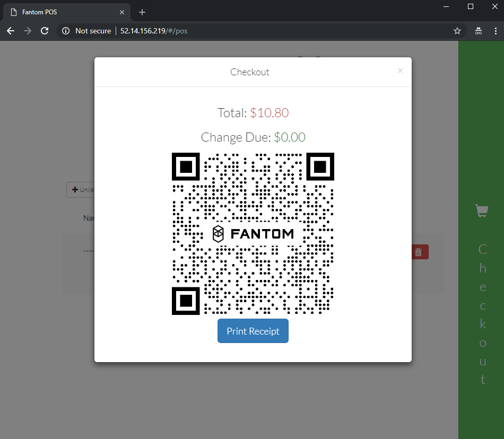Select the Fantom POS tab
Screen dimensions: 504x439
click(x=66, y=12)
